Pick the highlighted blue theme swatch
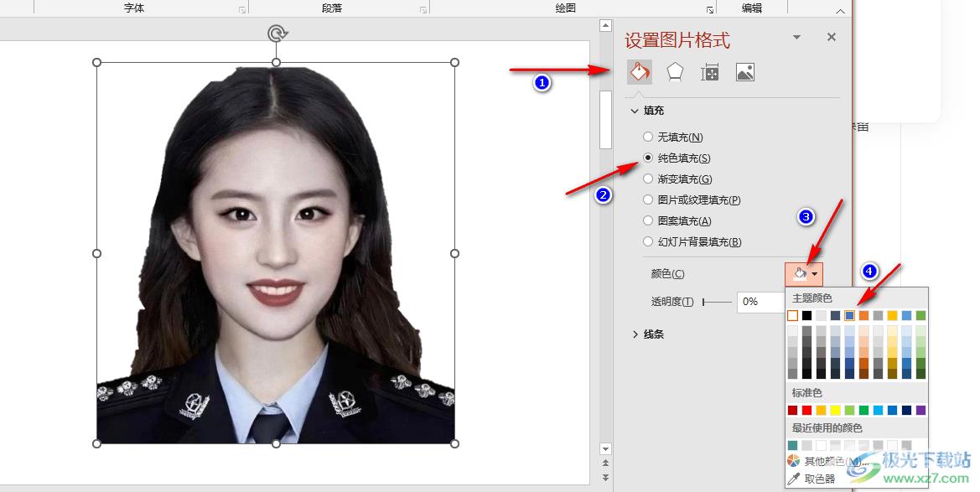Image resolution: width=980 pixels, height=492 pixels. coord(849,316)
